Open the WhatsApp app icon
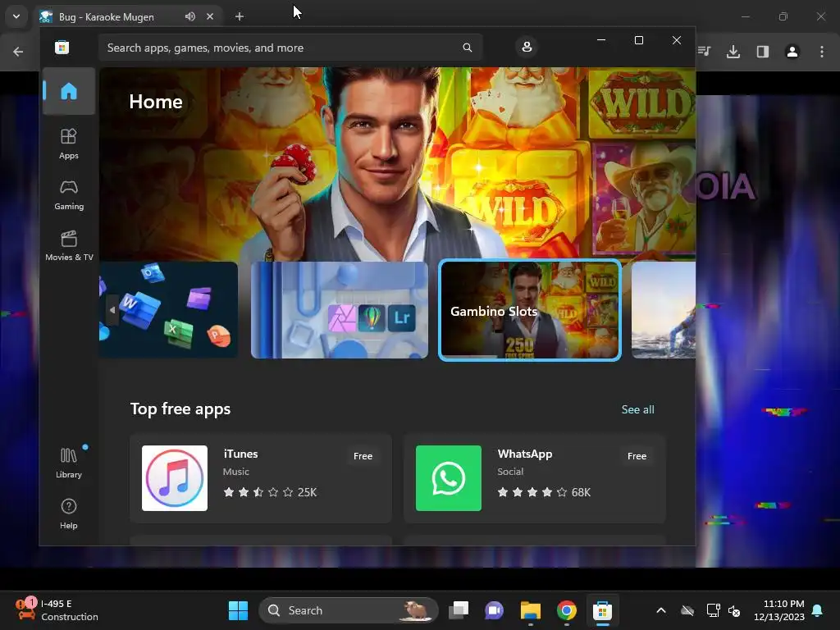Screen dimensions: 840x630 click(449, 478)
